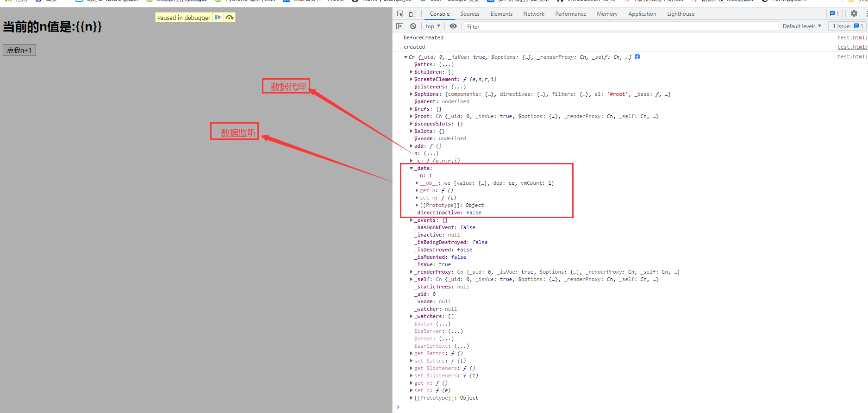Viewport: 868px width, 413px height.
Task: Switch to the Lighthouse tab
Action: (x=681, y=14)
